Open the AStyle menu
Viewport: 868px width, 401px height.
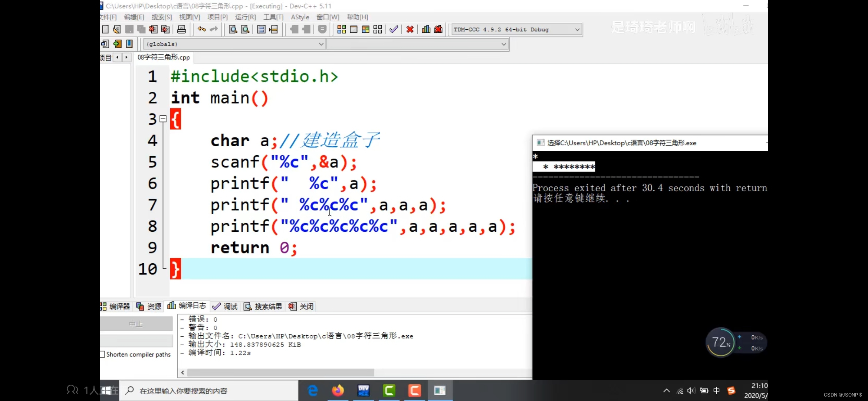coord(300,17)
